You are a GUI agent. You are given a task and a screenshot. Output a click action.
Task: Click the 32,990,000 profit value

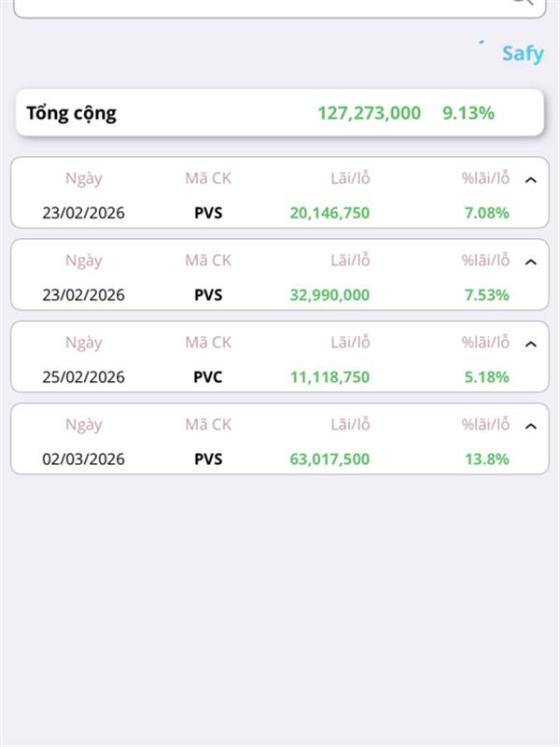coord(329,295)
